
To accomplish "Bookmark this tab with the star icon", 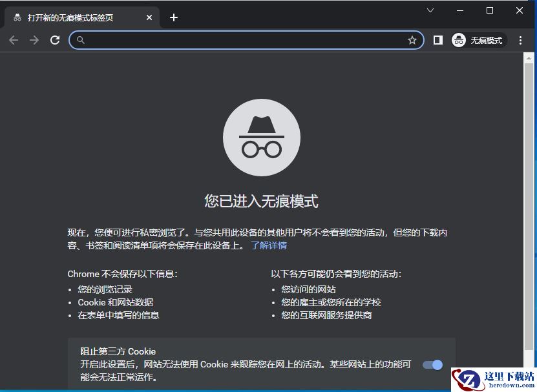I will (x=412, y=40).
